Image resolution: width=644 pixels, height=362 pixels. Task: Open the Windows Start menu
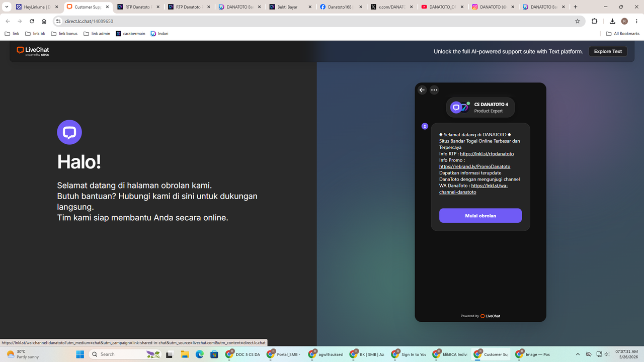(x=79, y=354)
